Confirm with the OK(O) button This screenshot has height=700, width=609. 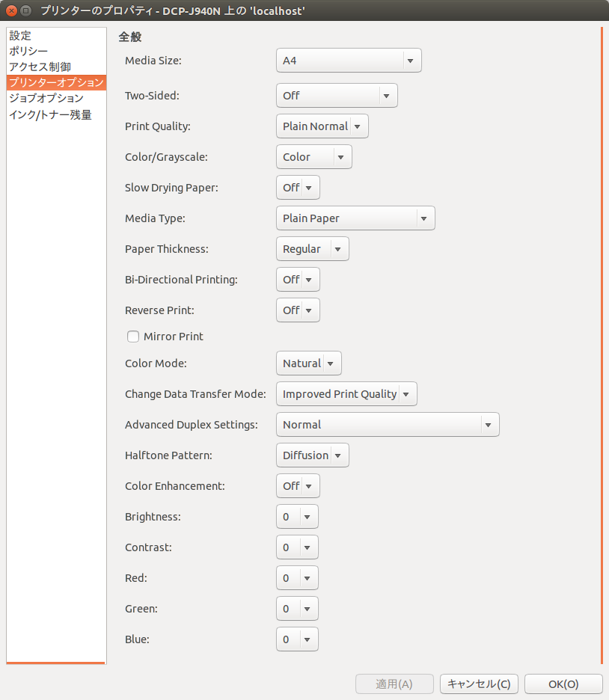pos(563,684)
